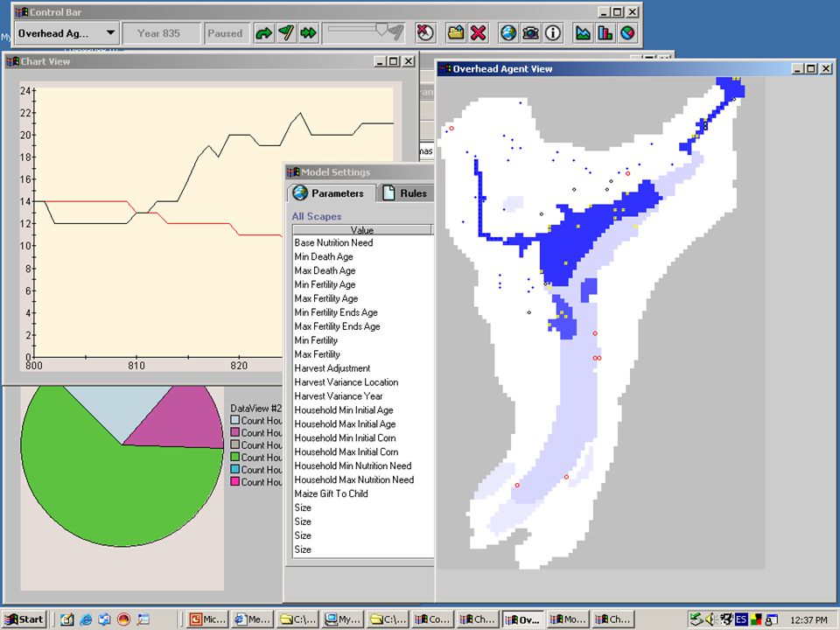Screen dimensions: 840x630
Task: Click the clock with red X icon
Action: (425, 33)
